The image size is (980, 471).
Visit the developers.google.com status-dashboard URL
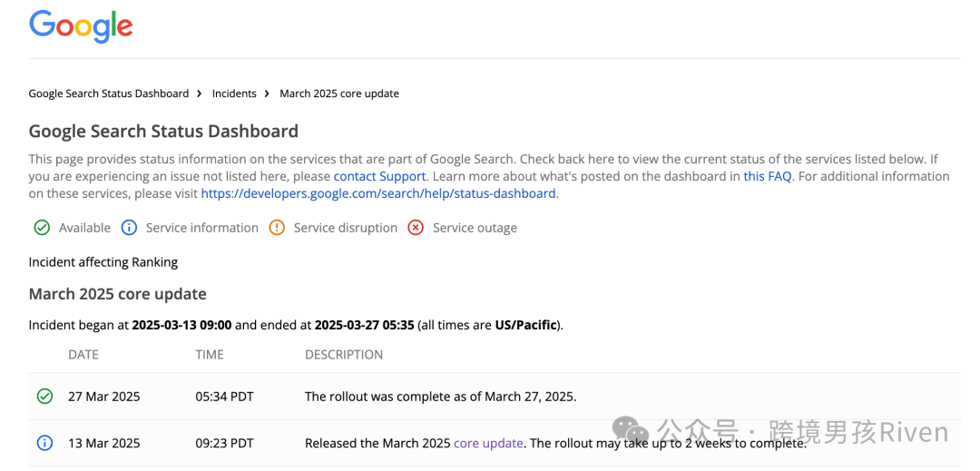(378, 193)
